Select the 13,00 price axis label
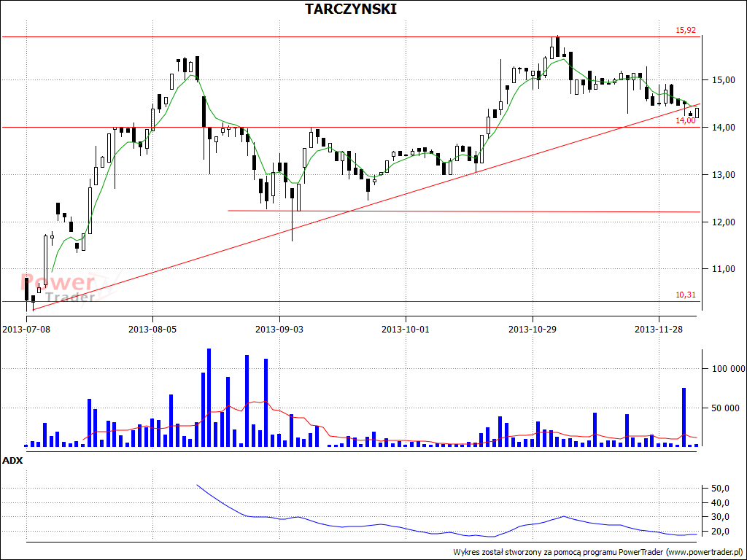Viewport: 747px width, 560px height. click(723, 175)
